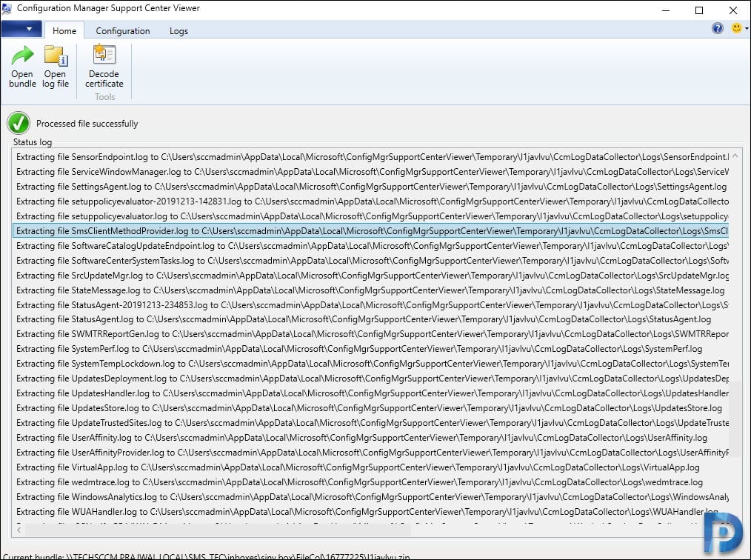This screenshot has height=560, width=751.
Task: Select the SettingsAgent.log extraction row
Action: (371, 187)
